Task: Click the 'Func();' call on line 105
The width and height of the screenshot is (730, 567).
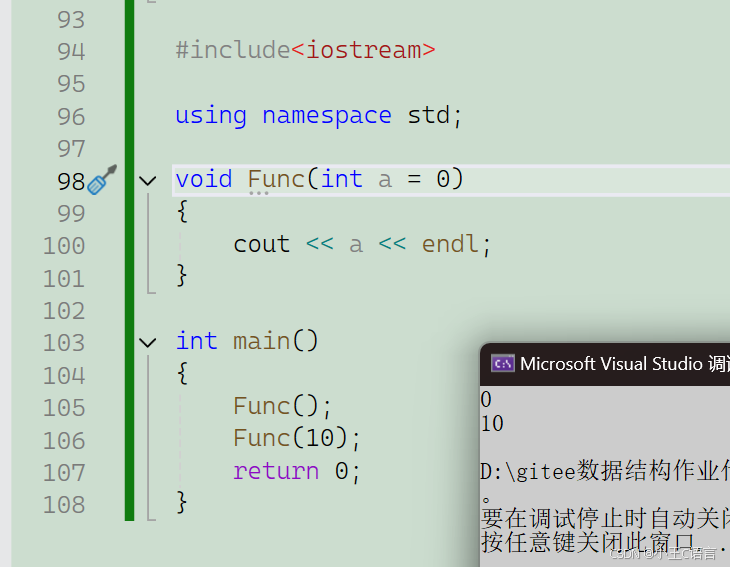Action: 282,406
